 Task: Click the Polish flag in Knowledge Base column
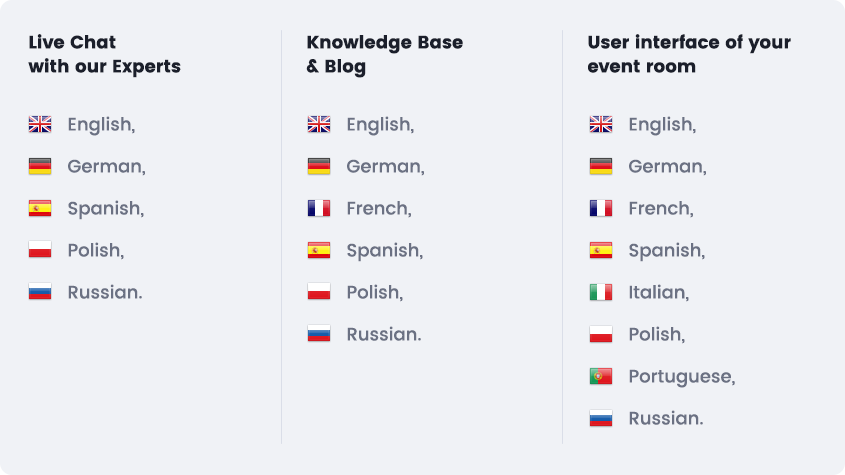click(x=319, y=292)
